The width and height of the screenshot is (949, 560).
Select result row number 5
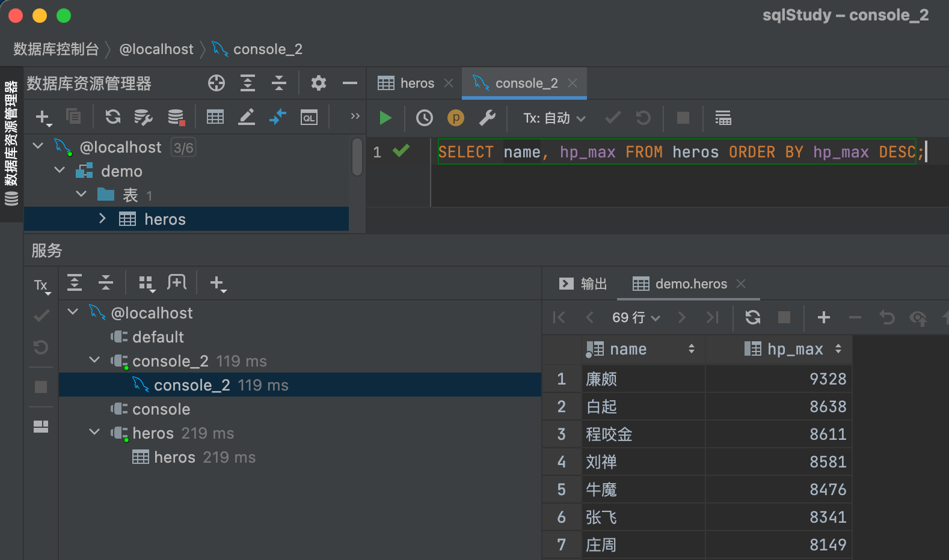pos(562,490)
